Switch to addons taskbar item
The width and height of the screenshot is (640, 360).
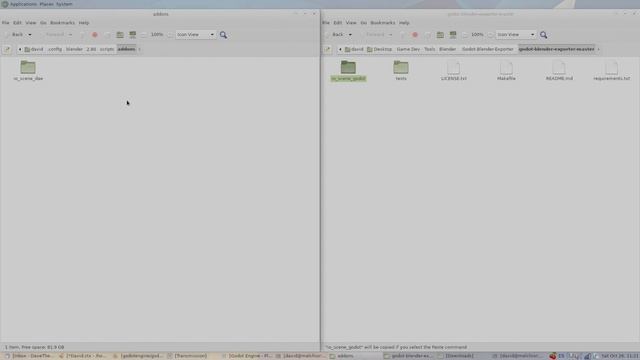tap(355, 356)
